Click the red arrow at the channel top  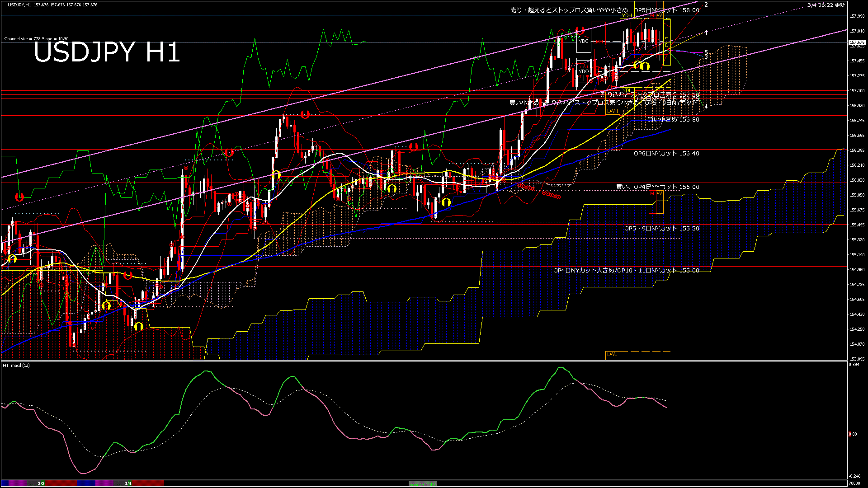(580, 31)
